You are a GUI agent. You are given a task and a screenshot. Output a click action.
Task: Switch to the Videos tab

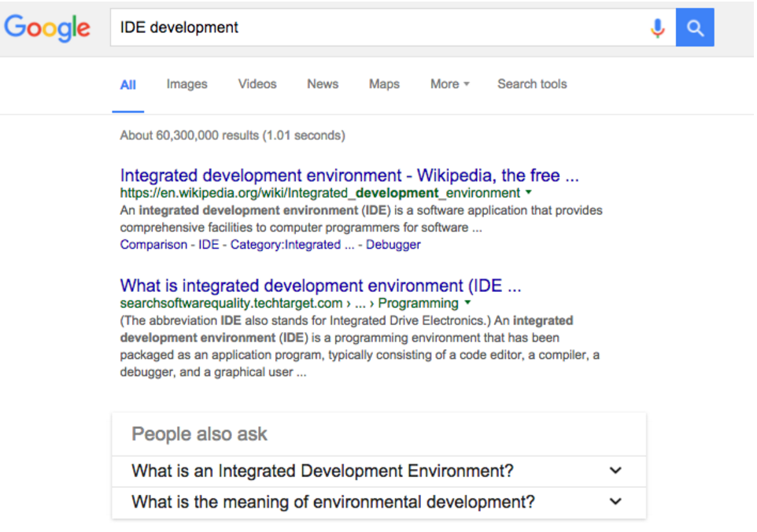click(257, 84)
